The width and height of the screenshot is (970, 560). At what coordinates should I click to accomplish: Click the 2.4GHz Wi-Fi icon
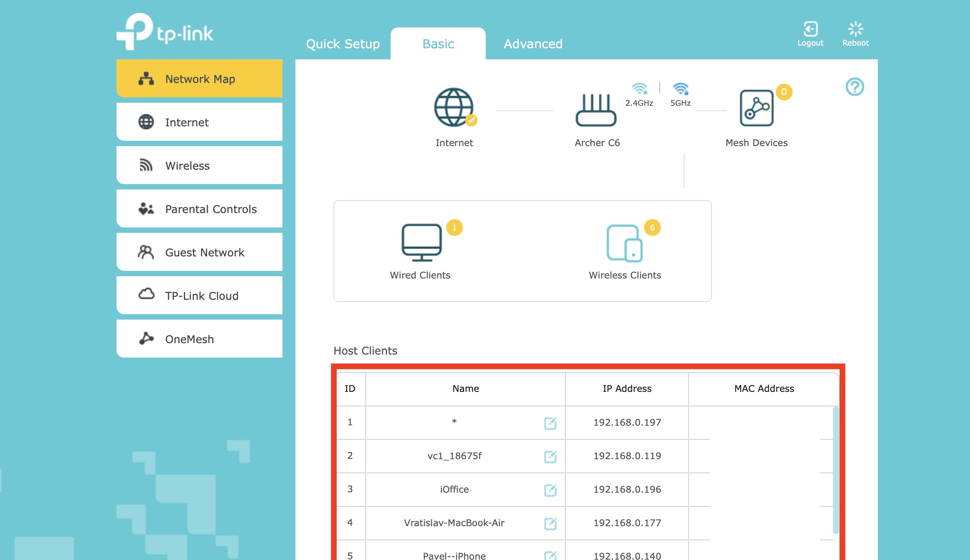pyautogui.click(x=639, y=89)
